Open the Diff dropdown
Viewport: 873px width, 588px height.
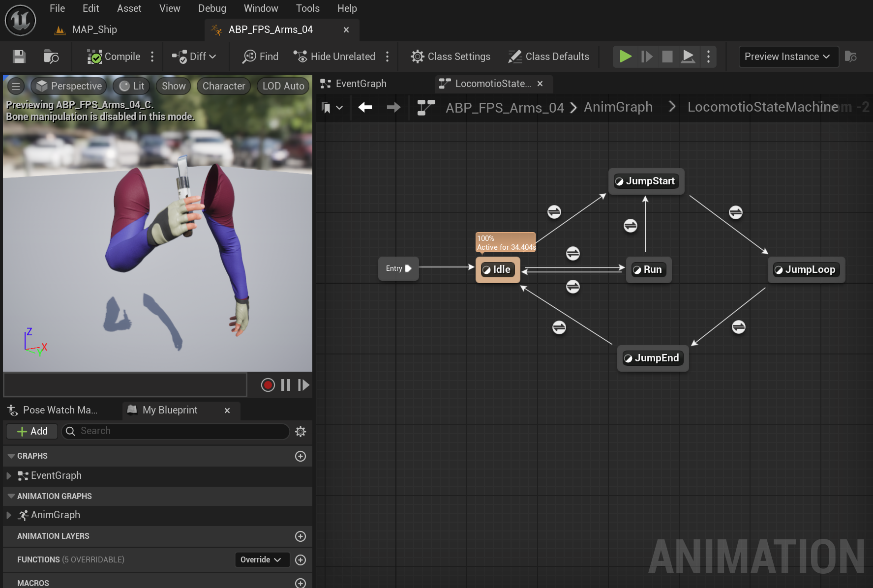pyautogui.click(x=194, y=57)
